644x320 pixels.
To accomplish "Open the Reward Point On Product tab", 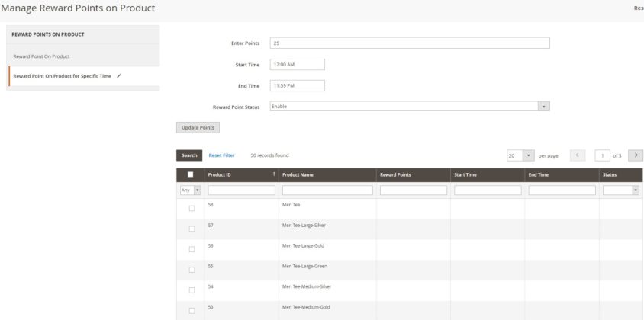I will [41, 56].
